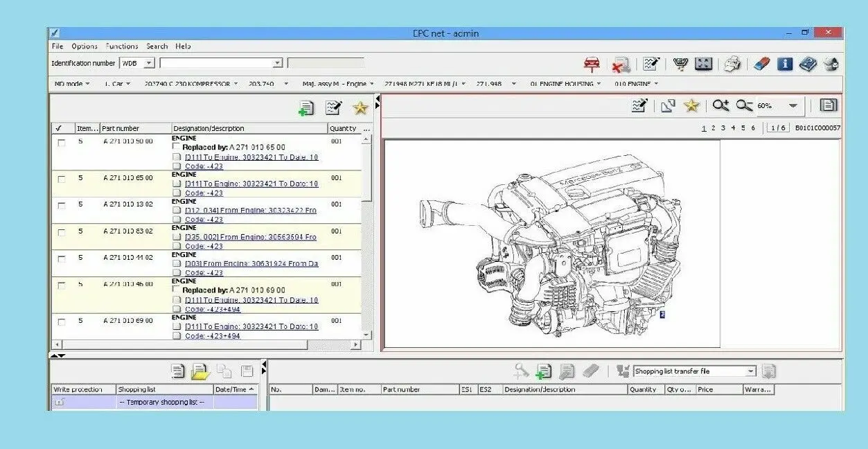Screen dimensions: 868x449
Task: Check the box for part A 271 010 50 00
Action: tap(62, 143)
